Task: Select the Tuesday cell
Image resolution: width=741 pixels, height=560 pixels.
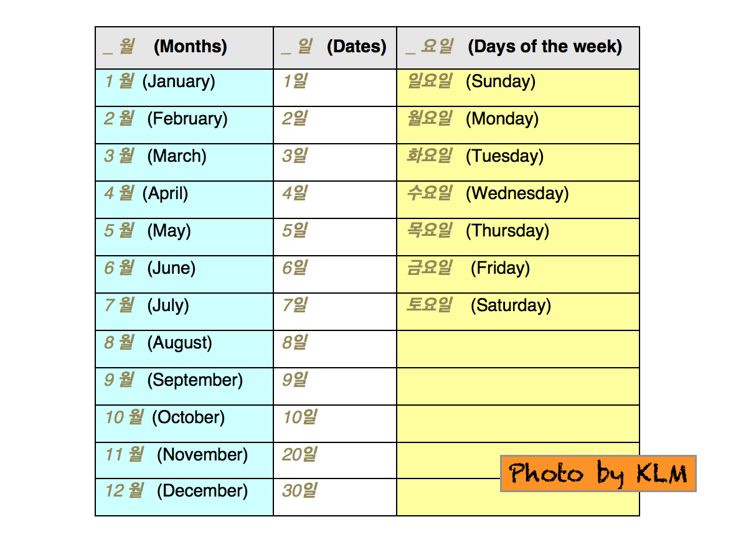Action: tap(517, 162)
